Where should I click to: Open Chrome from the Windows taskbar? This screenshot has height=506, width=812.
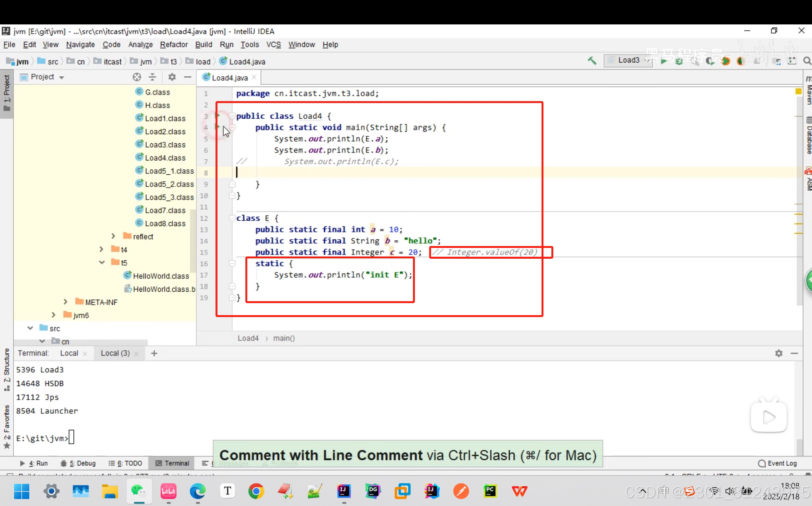pos(256,491)
